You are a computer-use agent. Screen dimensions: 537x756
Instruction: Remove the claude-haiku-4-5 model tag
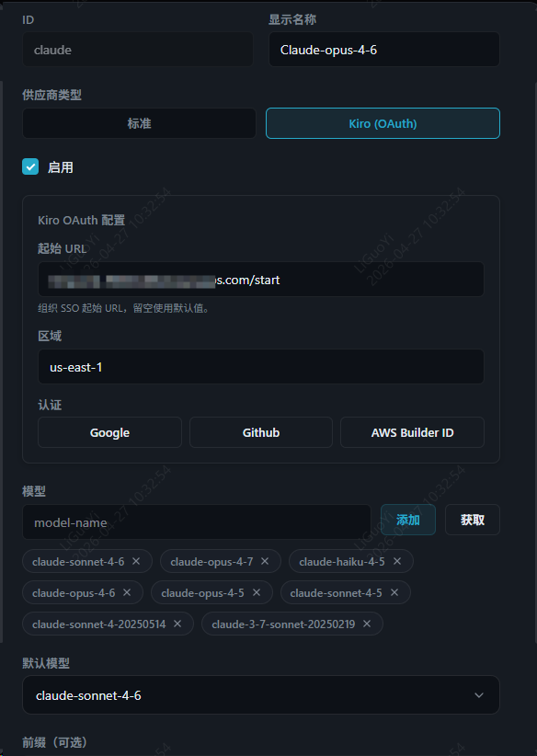pyautogui.click(x=397, y=561)
